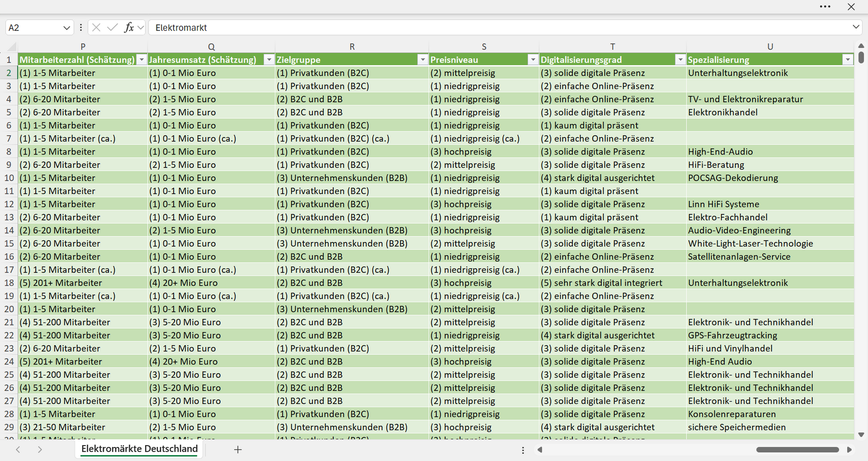The width and height of the screenshot is (868, 461).
Task: Click cell with High-End-Audio in row 8
Action: 770,152
